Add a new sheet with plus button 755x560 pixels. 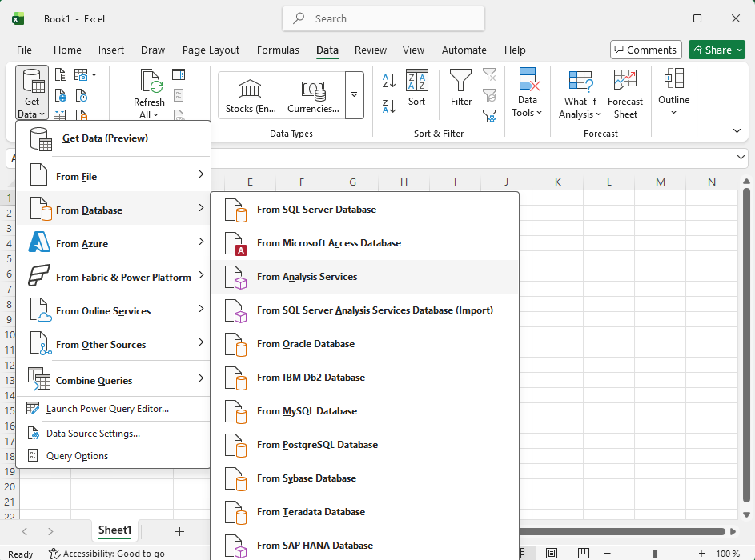(179, 531)
